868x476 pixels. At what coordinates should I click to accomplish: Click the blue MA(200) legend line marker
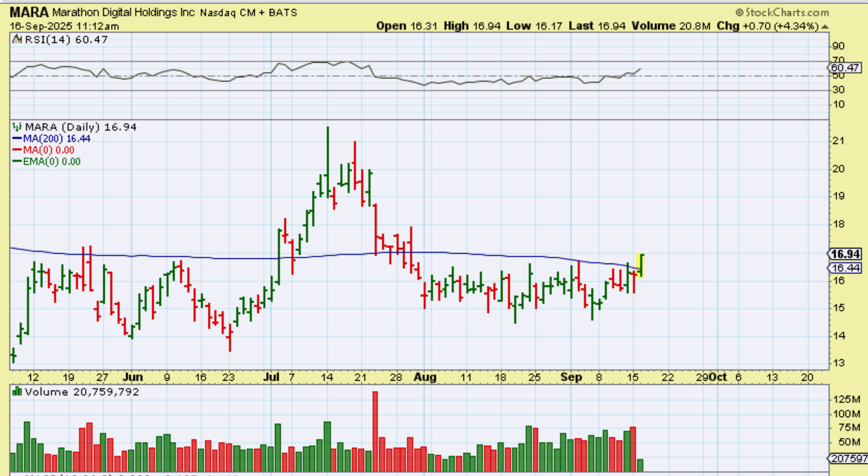[17, 139]
